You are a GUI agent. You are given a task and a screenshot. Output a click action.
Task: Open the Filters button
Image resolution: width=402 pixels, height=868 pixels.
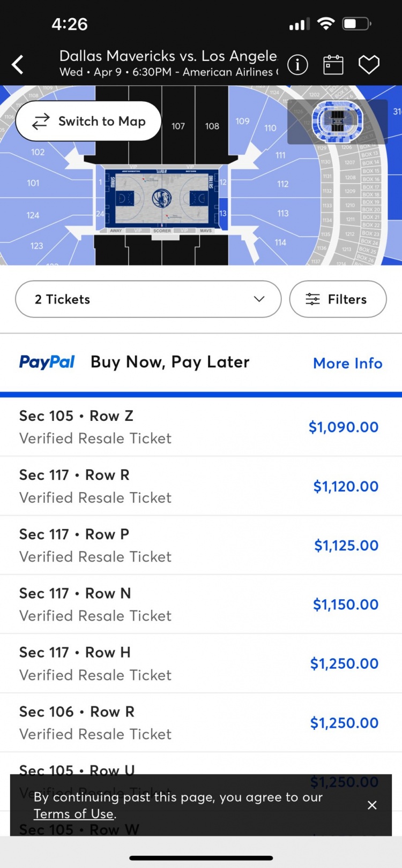click(338, 299)
